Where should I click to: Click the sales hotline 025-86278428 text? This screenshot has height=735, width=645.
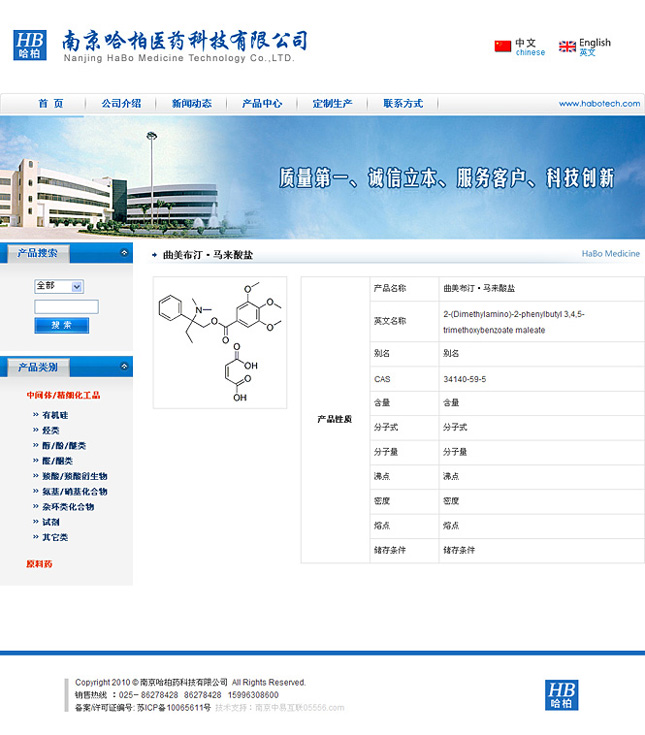coord(149,695)
